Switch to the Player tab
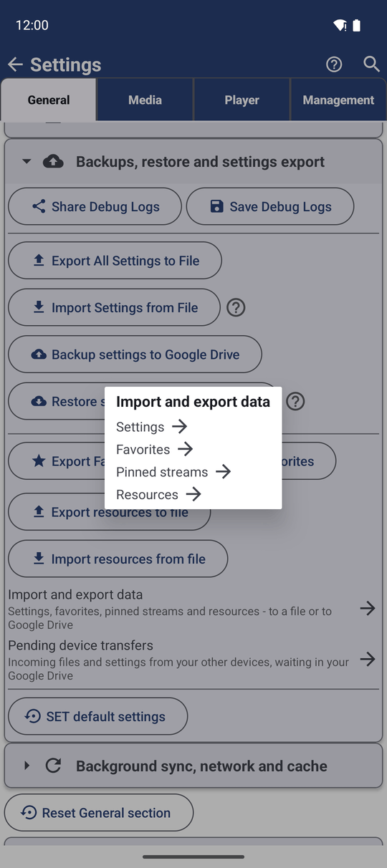Viewport: 387px width, 868px height. point(242,100)
